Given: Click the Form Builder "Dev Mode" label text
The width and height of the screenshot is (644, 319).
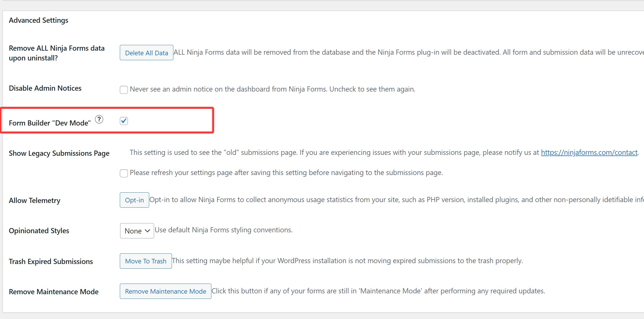Looking at the screenshot, I should click(x=50, y=123).
